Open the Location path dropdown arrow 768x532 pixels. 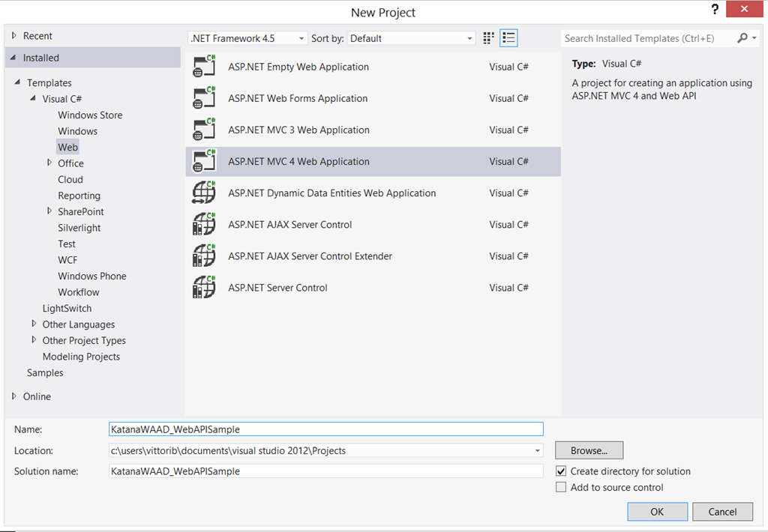click(x=537, y=451)
